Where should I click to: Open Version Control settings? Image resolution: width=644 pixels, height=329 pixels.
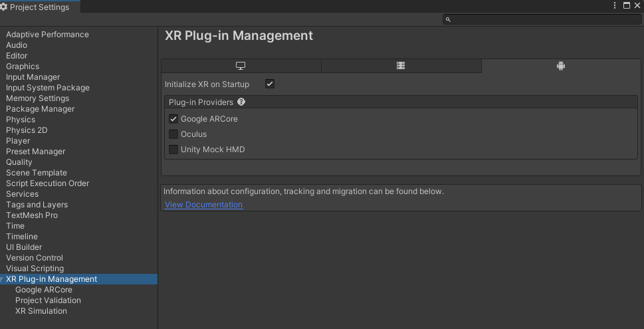tap(35, 259)
